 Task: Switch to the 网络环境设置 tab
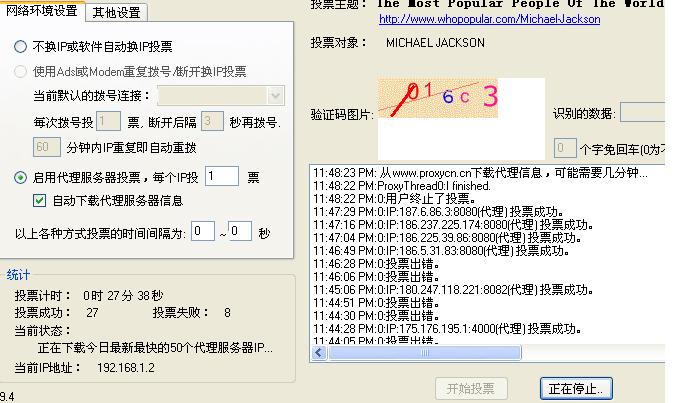[43, 12]
